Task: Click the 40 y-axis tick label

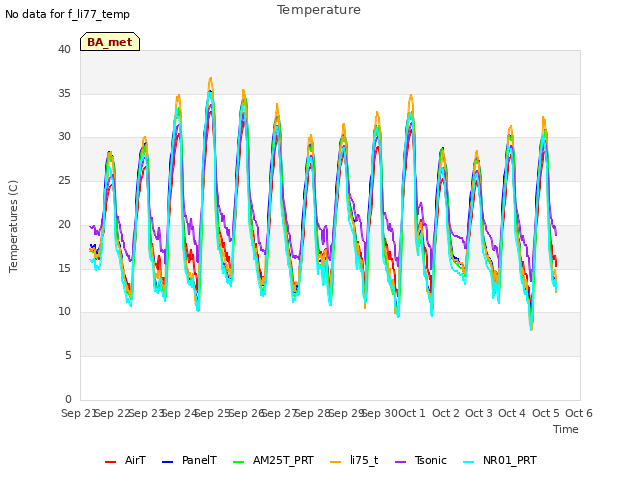Action: [64, 49]
